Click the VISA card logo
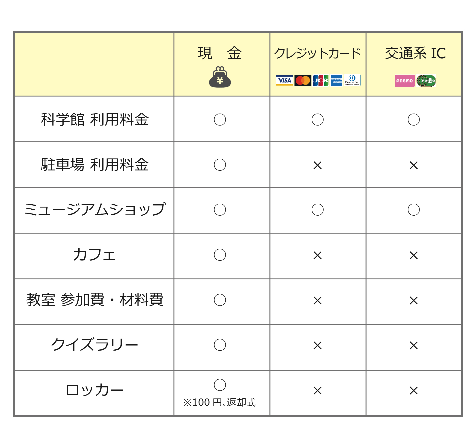The height and width of the screenshot is (448, 476). (x=284, y=80)
